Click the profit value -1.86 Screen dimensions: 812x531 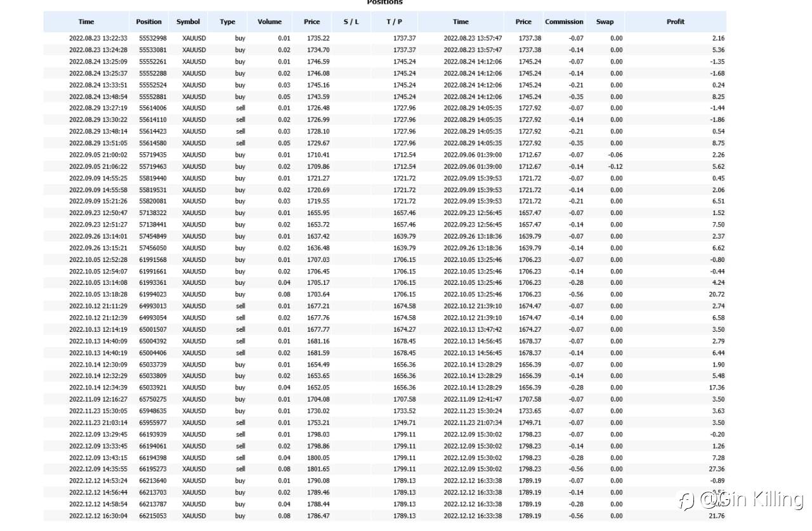[x=717, y=120]
